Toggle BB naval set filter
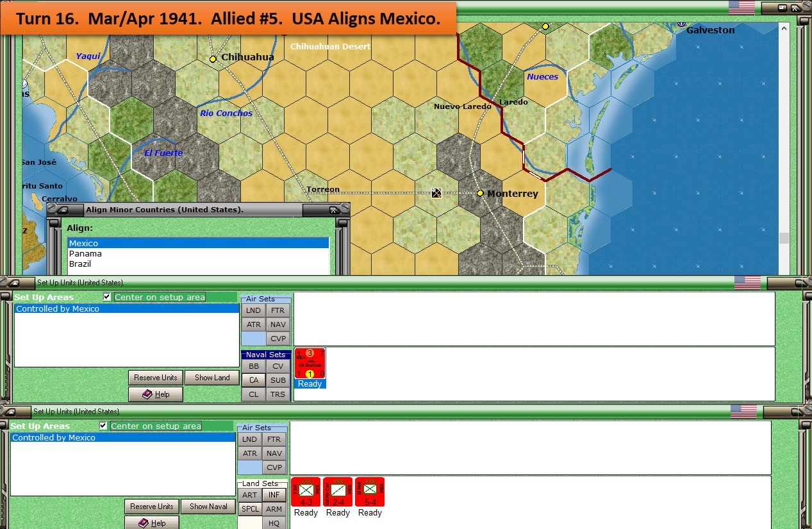Image resolution: width=812 pixels, height=529 pixels. tap(254, 366)
